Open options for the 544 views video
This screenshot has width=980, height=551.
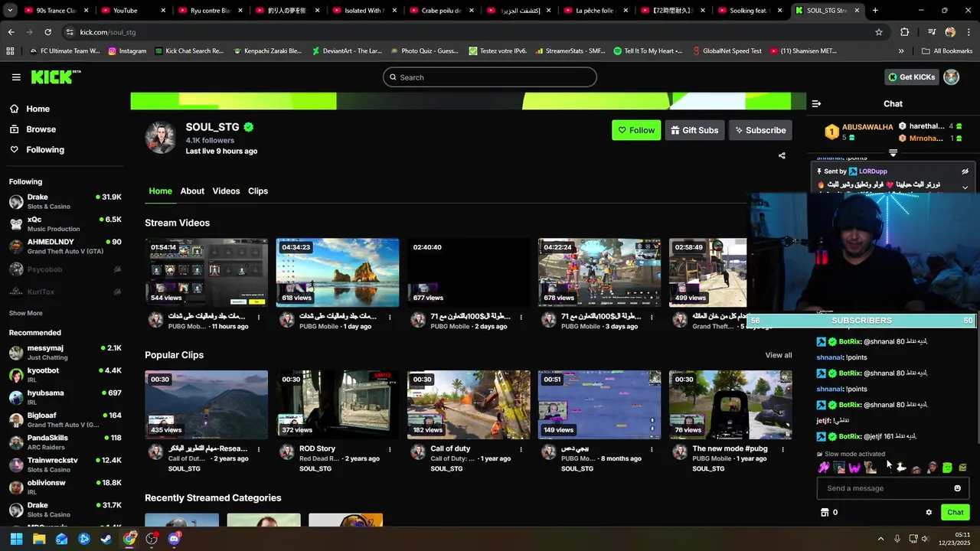[x=259, y=317]
